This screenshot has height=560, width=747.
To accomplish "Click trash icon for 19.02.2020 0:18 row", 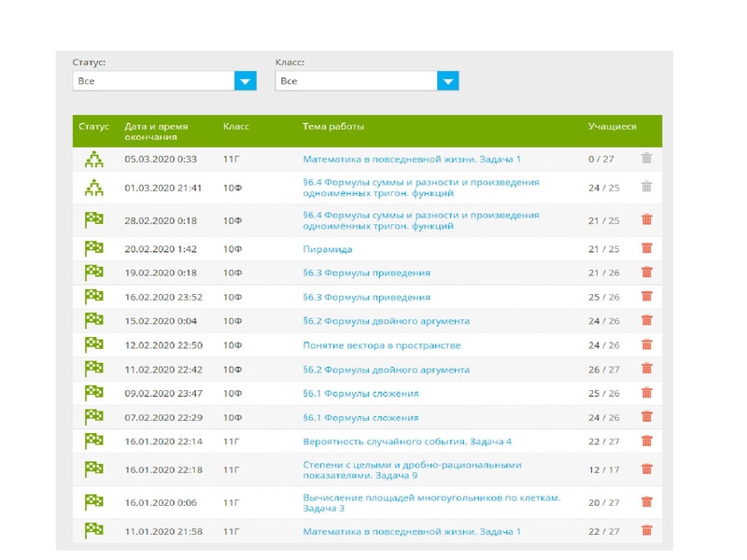I will click(x=646, y=273).
